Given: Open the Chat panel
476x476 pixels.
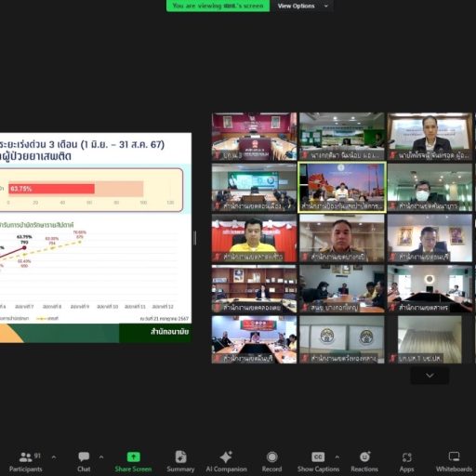Looking at the screenshot, I should (84, 462).
